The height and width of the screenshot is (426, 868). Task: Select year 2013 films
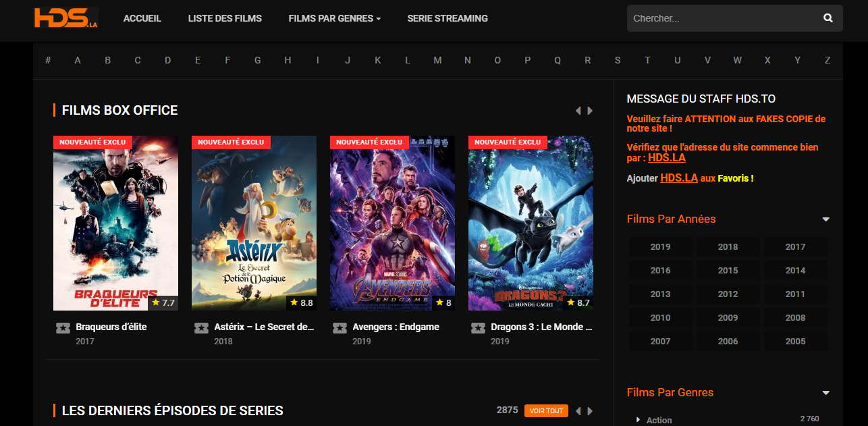click(x=660, y=294)
